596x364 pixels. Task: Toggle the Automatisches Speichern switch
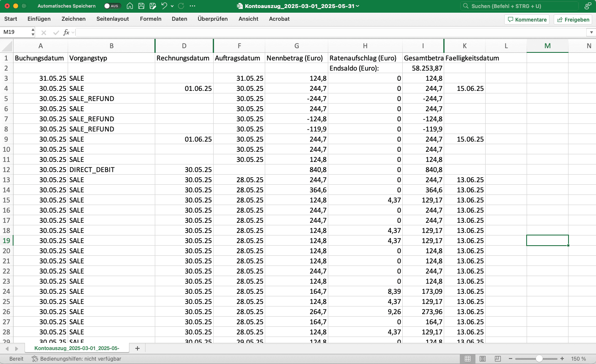pyautogui.click(x=112, y=6)
